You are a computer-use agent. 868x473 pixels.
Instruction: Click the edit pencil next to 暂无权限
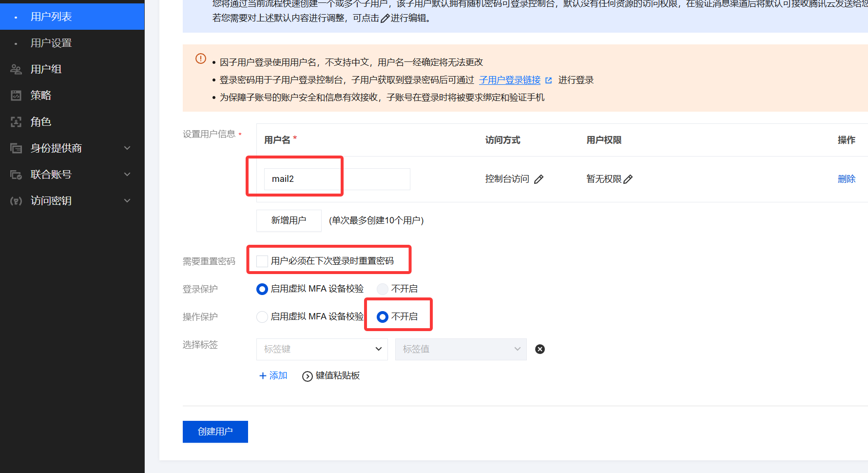click(x=628, y=179)
